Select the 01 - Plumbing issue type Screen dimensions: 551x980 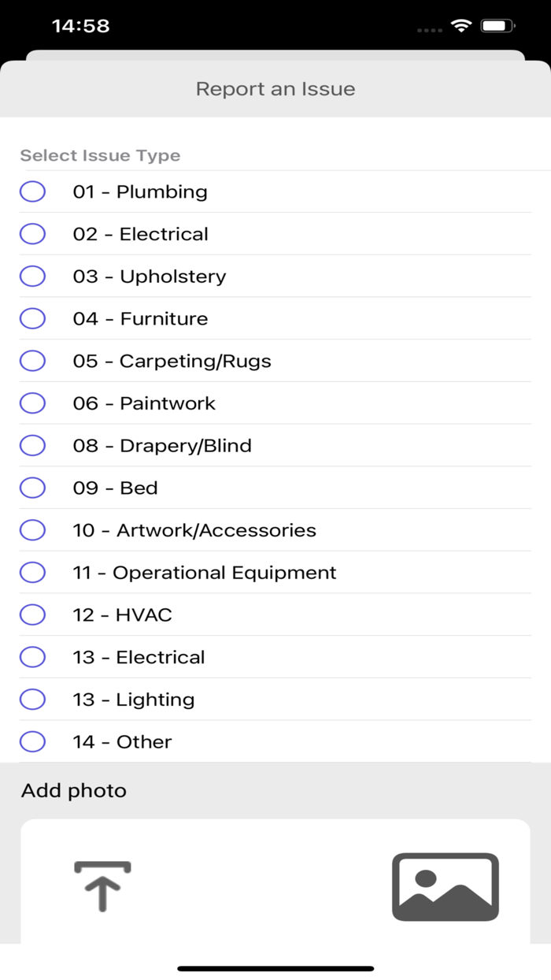click(x=32, y=191)
